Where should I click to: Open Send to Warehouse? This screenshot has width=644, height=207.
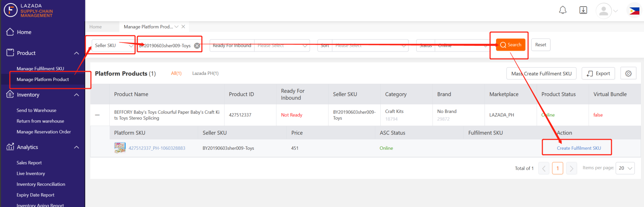coord(36,110)
